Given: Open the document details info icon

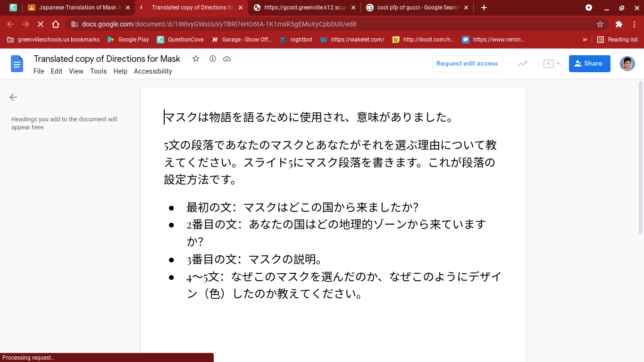Looking at the screenshot, I should tap(213, 59).
